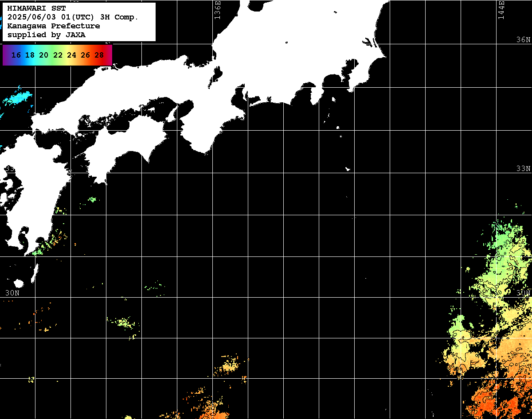This screenshot has height=419, width=532.
Task: Click the 18 value on the temperature legend
Action: point(30,55)
